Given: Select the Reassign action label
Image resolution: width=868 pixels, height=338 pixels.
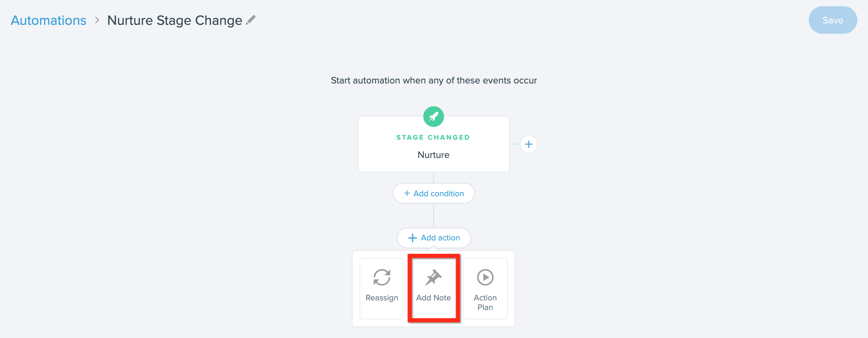Looking at the screenshot, I should click(382, 298).
